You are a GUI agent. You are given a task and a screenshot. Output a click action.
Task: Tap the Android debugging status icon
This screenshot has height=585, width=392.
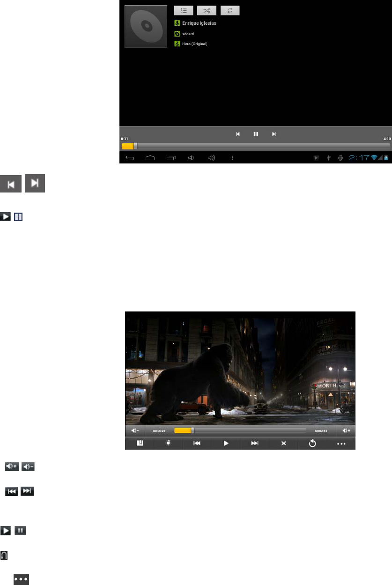coord(341,158)
